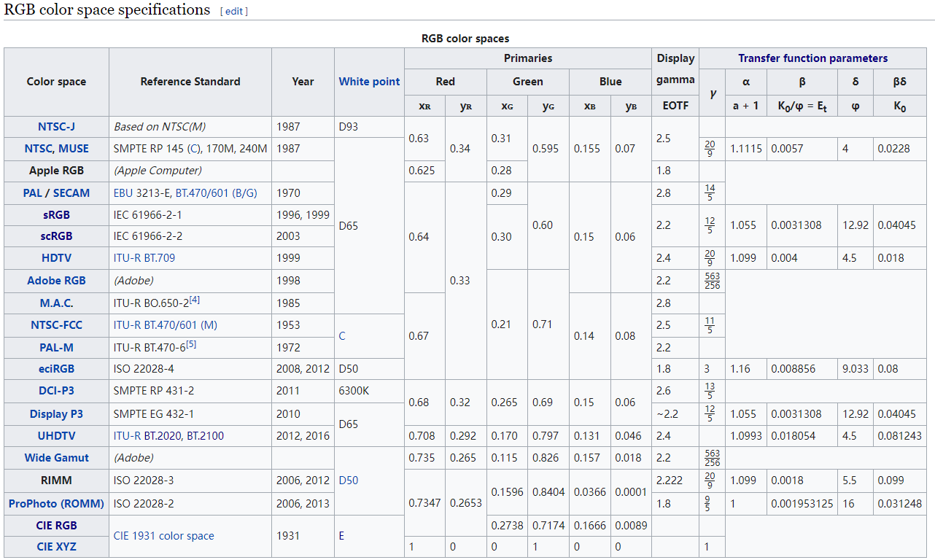Screen dimensions: 935x560
Task: Follow the BT.470/601 (B/G) standard link
Action: pyautogui.click(x=216, y=193)
